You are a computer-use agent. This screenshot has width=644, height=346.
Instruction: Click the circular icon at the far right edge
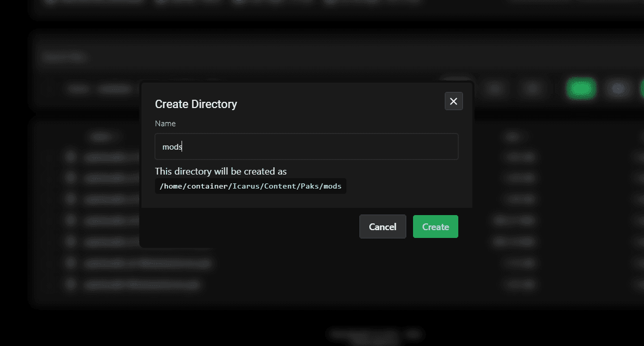[x=641, y=88]
